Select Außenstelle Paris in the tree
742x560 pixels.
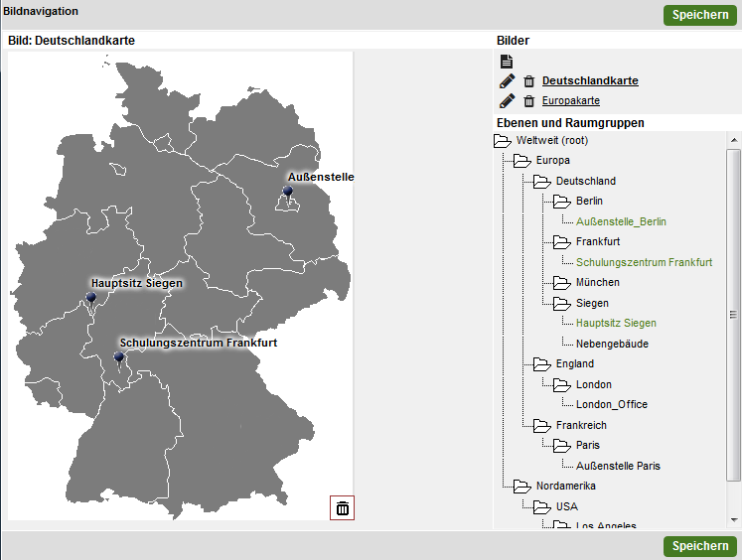[618, 466]
